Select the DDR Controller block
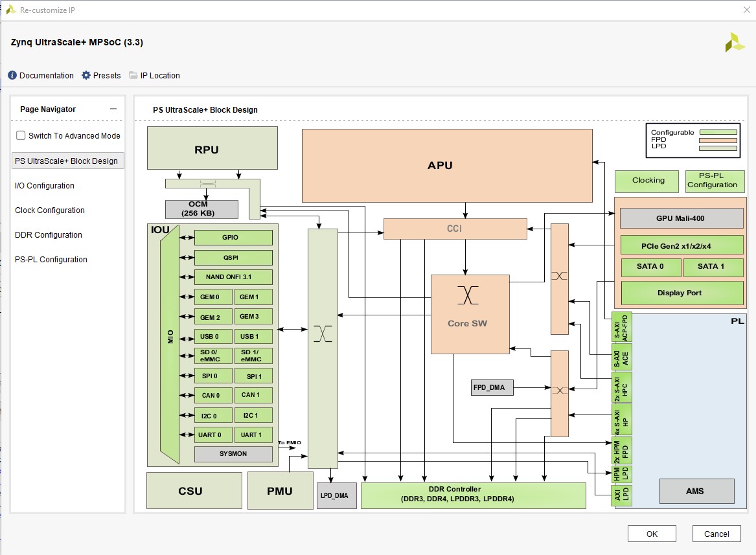The height and width of the screenshot is (555, 756). [x=474, y=495]
